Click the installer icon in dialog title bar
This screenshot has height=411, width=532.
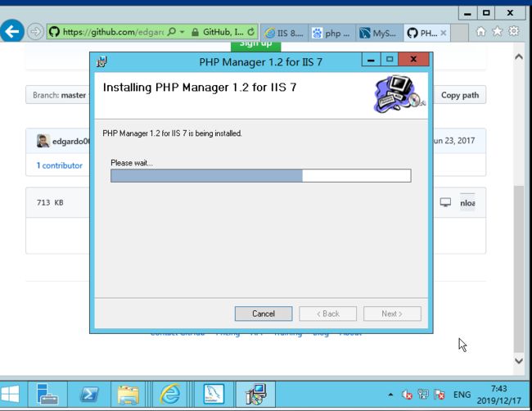click(x=101, y=61)
